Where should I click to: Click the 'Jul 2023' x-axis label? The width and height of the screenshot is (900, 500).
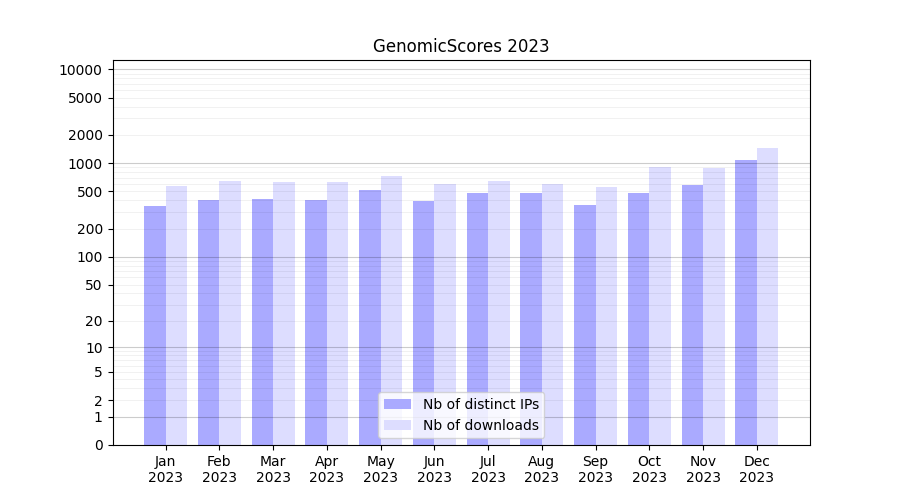pos(488,469)
